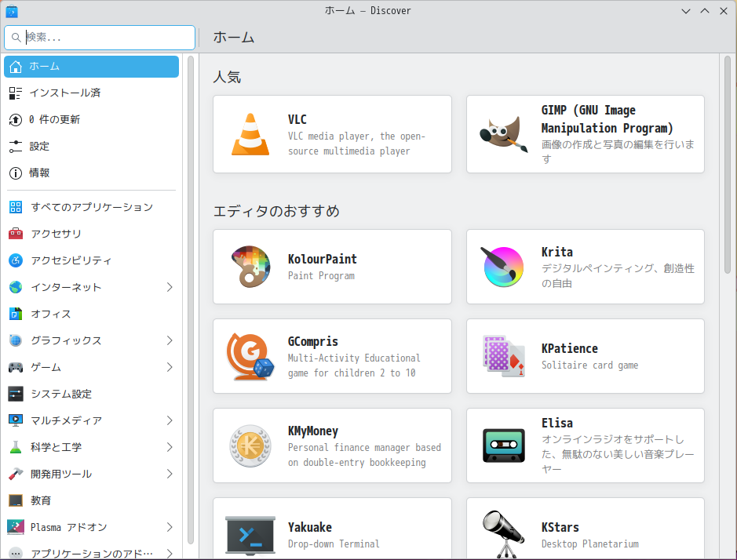This screenshot has height=560, width=737.
Task: Click the Krita brush icon
Action: pos(502,267)
